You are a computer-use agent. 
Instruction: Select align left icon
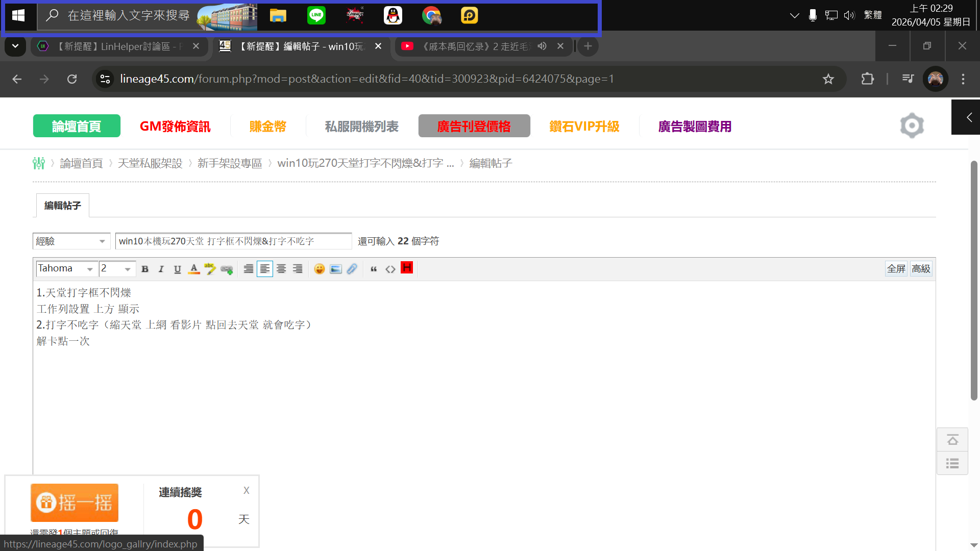coord(265,269)
